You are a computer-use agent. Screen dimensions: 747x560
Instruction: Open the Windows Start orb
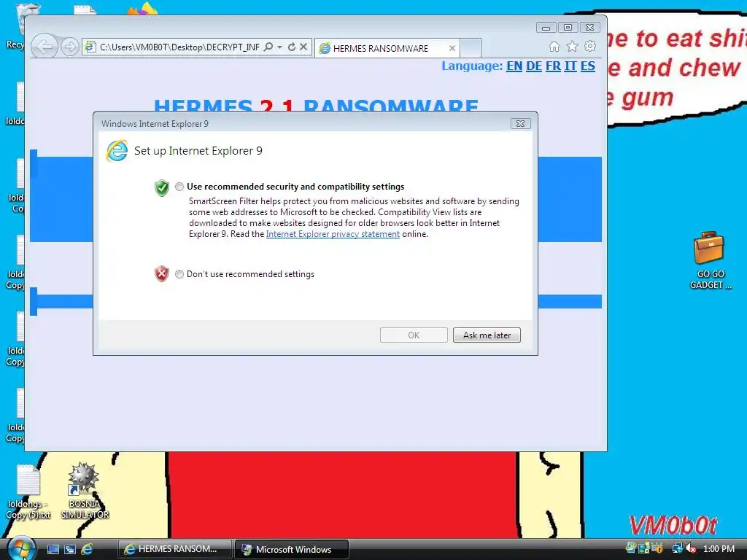20,548
